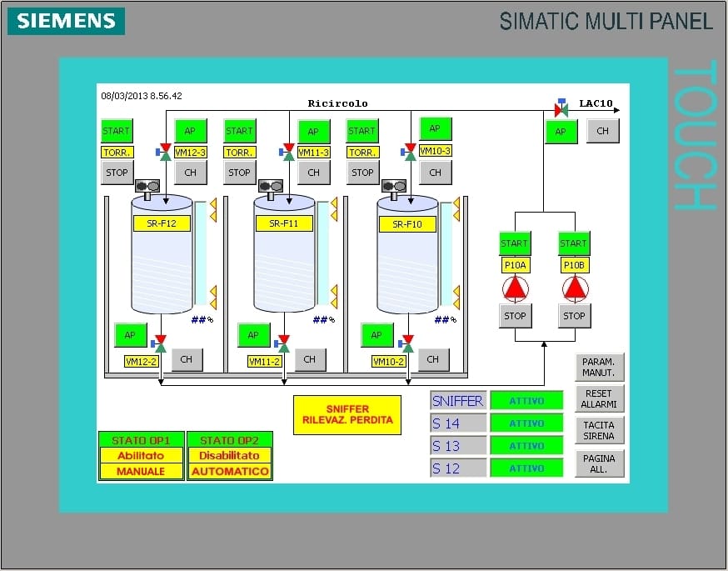Click the SR-F11 level bar indicator
The image size is (728, 571).
323,253
